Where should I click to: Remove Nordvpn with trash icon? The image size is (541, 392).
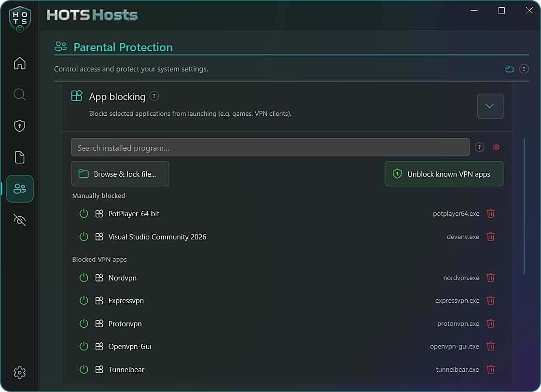coord(491,278)
